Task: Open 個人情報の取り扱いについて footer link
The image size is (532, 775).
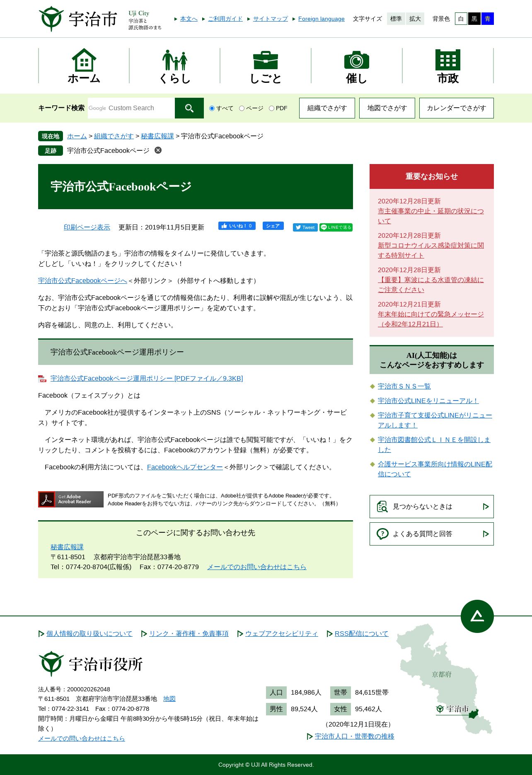Action: [x=89, y=633]
